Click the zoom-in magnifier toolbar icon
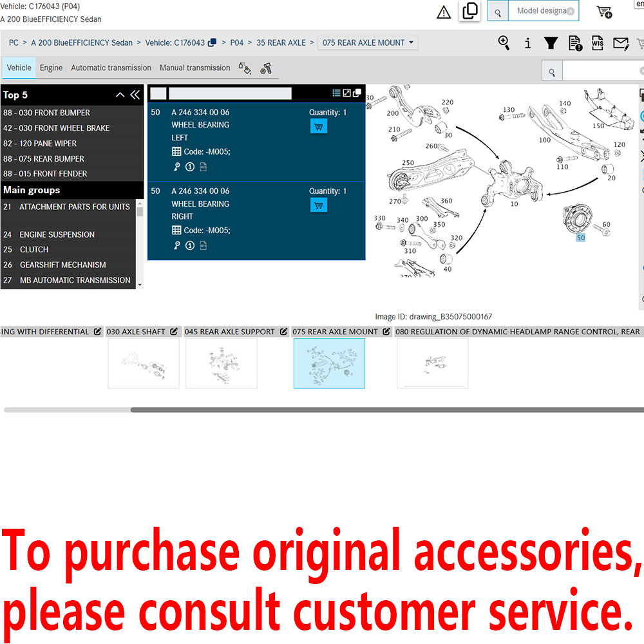 pos(504,43)
